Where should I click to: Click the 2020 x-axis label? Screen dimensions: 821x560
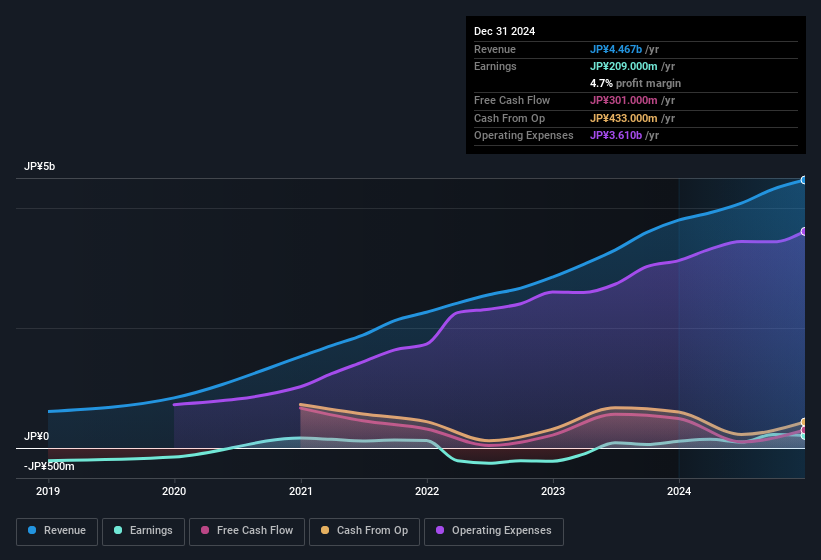[x=174, y=491]
